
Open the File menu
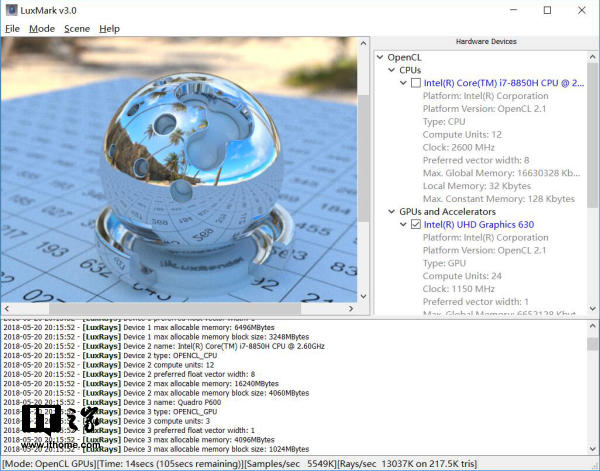pos(12,29)
